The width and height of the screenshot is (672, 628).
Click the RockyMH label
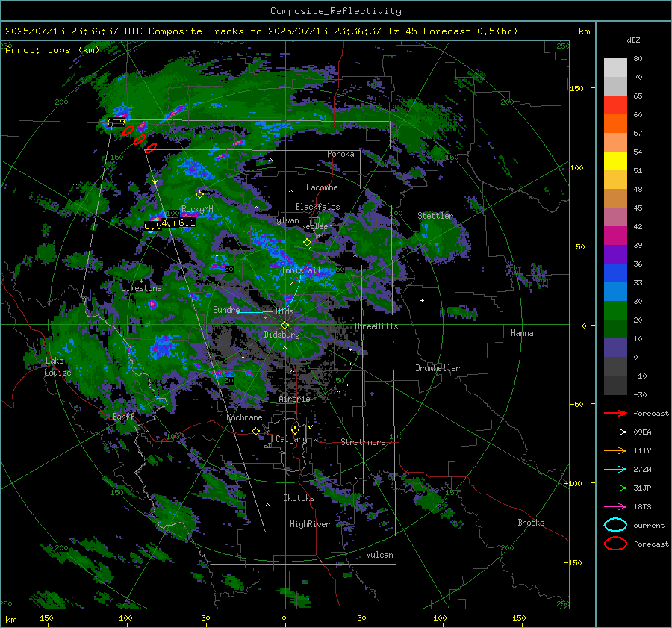coord(197,209)
